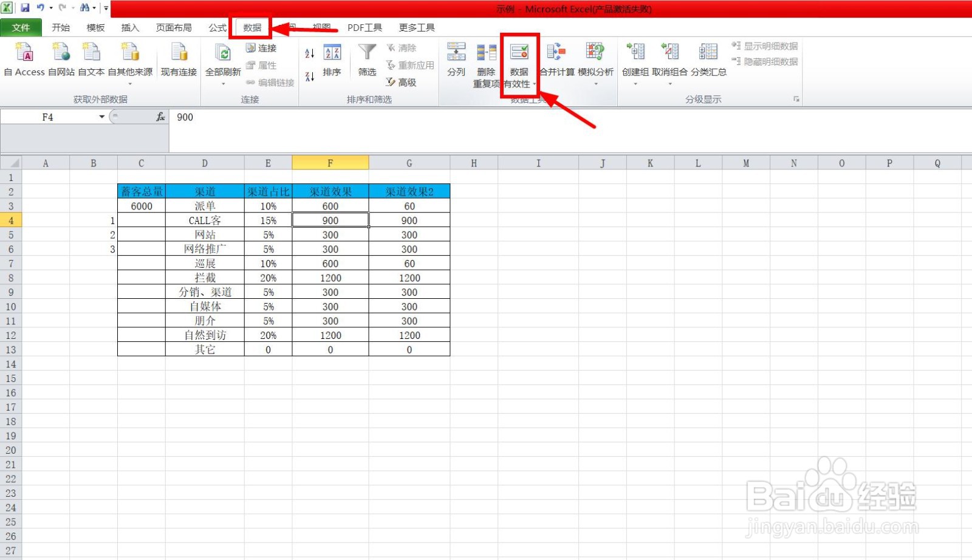Select header cell 渠道效果2

click(x=409, y=191)
